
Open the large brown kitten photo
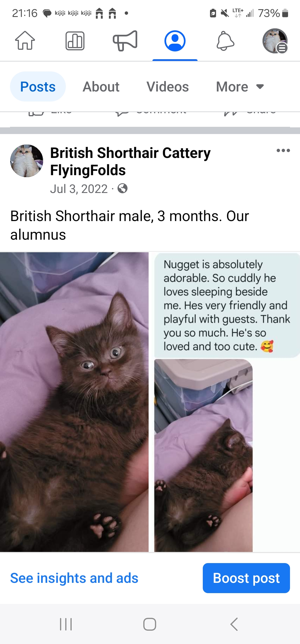coord(74,402)
